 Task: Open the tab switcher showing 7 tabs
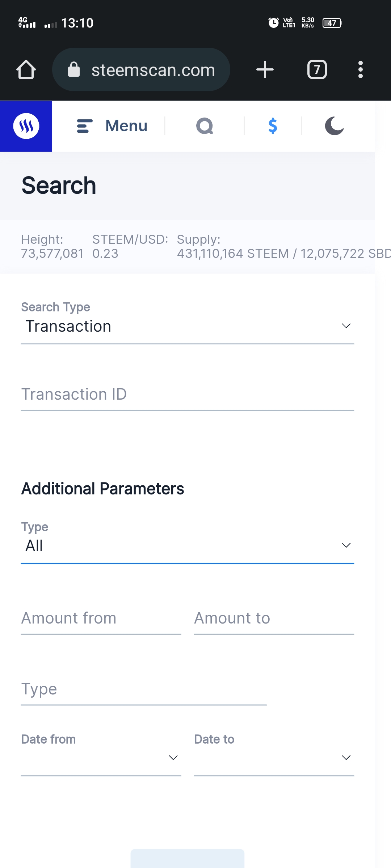pos(317,69)
